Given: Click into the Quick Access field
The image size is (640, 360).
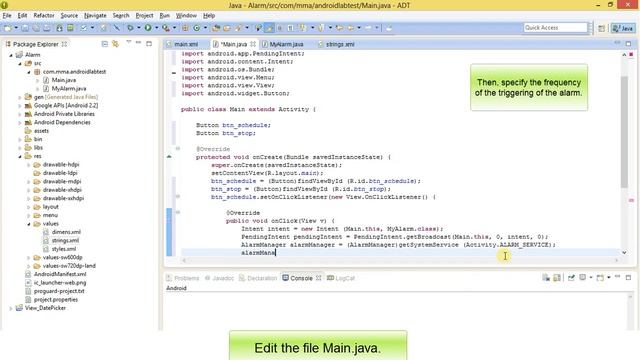Looking at the screenshot, I should click(556, 27).
